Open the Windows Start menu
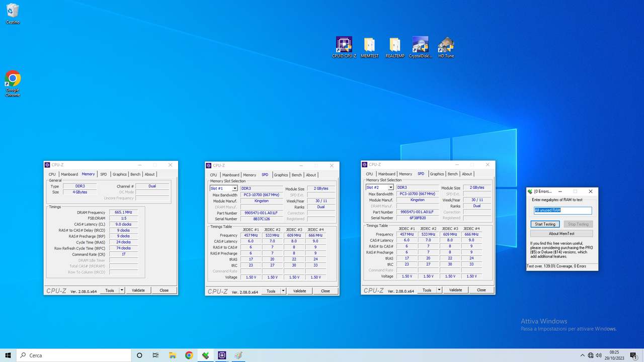 [x=9, y=355]
